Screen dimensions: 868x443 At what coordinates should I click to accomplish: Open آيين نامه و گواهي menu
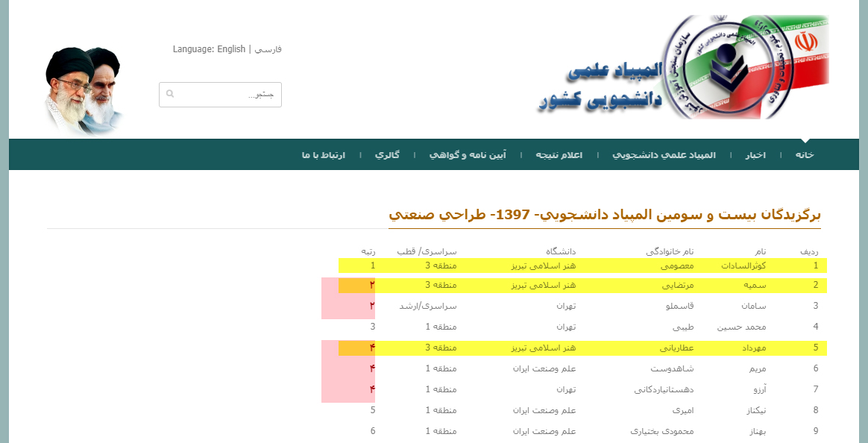[468, 155]
